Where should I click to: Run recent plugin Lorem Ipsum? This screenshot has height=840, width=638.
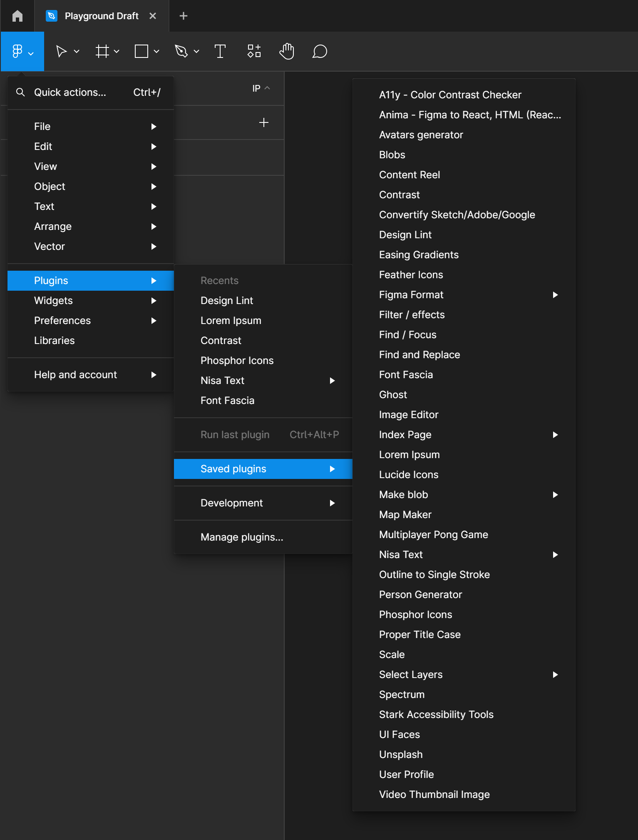[x=263, y=320]
